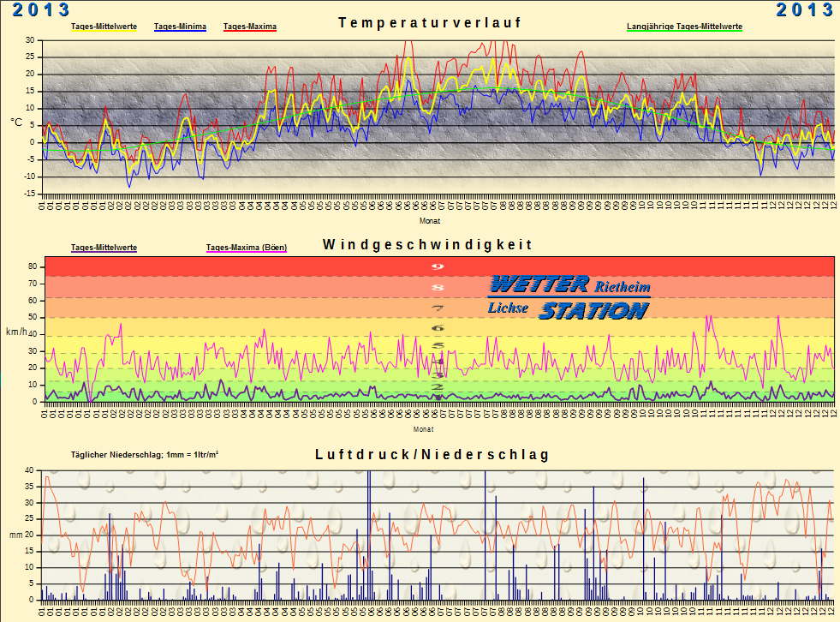
Task: Toggle the red Tages-Maxima temperature legend entry
Action: coord(249,27)
